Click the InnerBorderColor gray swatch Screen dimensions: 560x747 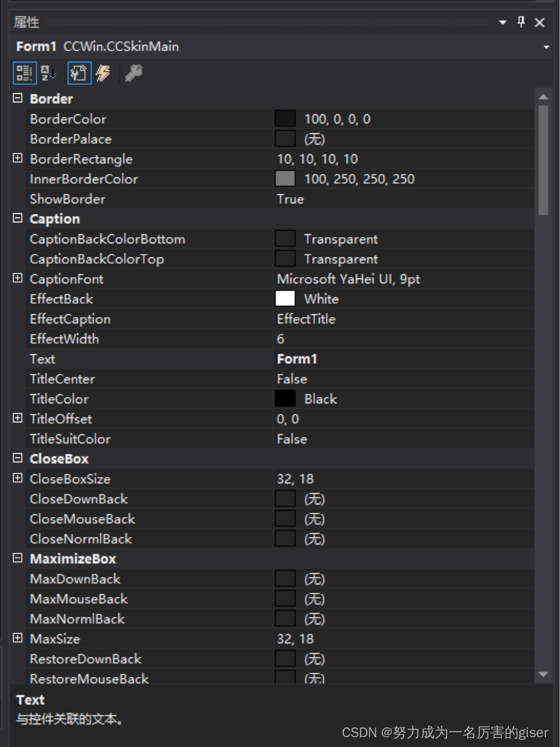tap(285, 179)
